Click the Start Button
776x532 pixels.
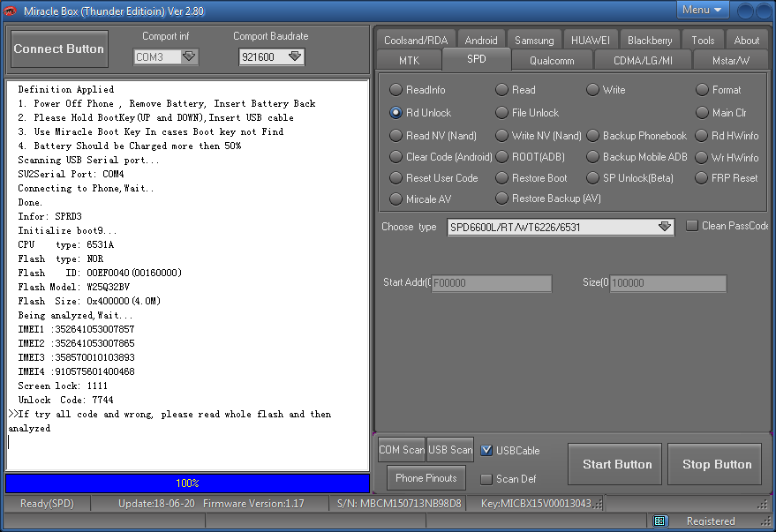point(614,464)
